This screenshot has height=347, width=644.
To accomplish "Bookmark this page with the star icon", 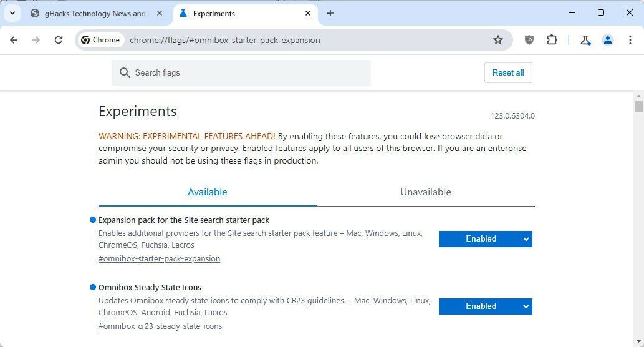I will tap(497, 40).
